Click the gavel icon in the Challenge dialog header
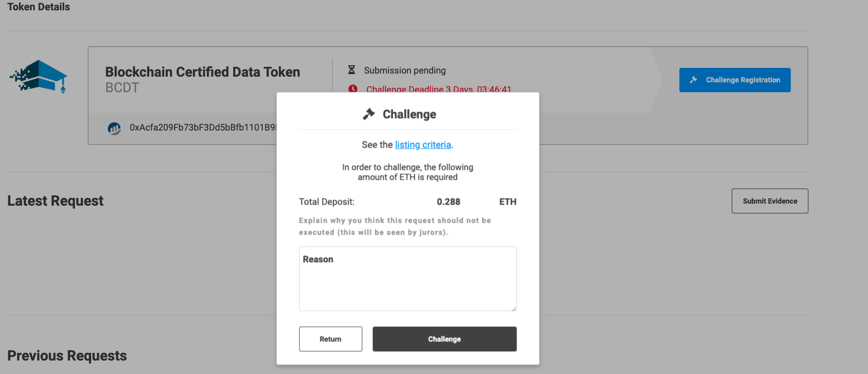Image resolution: width=868 pixels, height=374 pixels. click(369, 114)
